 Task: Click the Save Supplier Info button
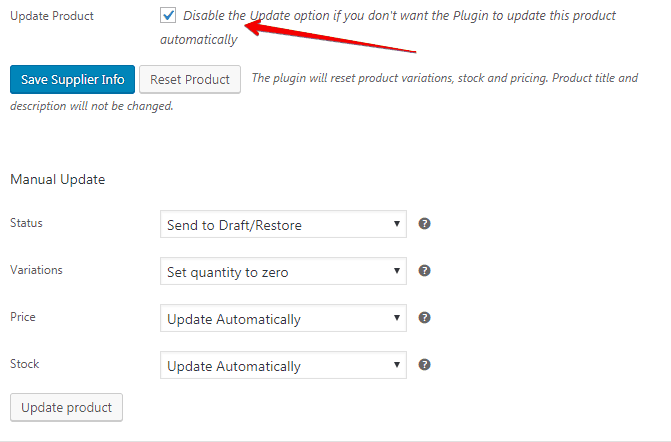click(x=72, y=79)
